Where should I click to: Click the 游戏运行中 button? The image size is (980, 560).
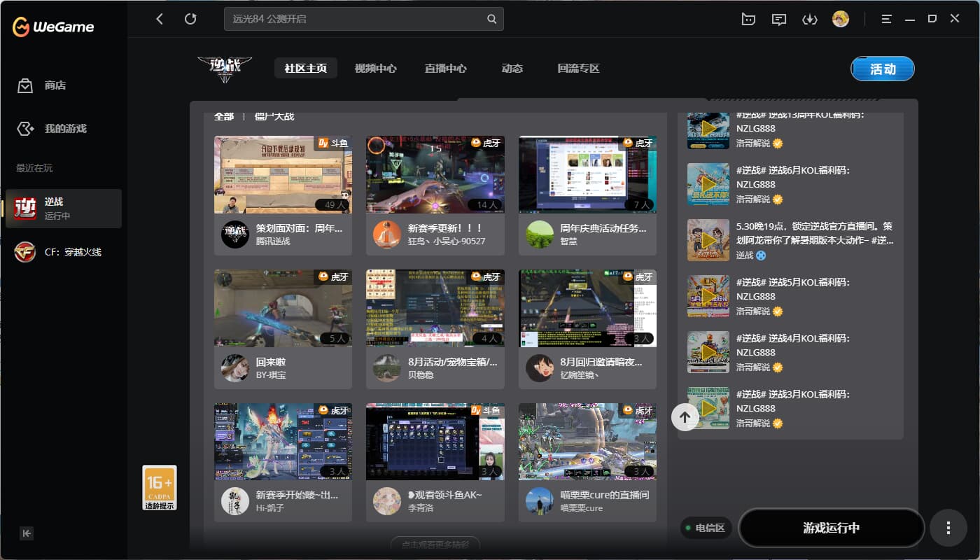(x=832, y=528)
